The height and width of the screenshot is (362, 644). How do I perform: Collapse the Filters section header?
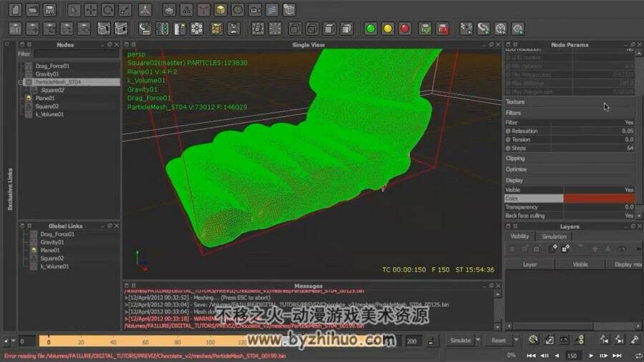570,112
